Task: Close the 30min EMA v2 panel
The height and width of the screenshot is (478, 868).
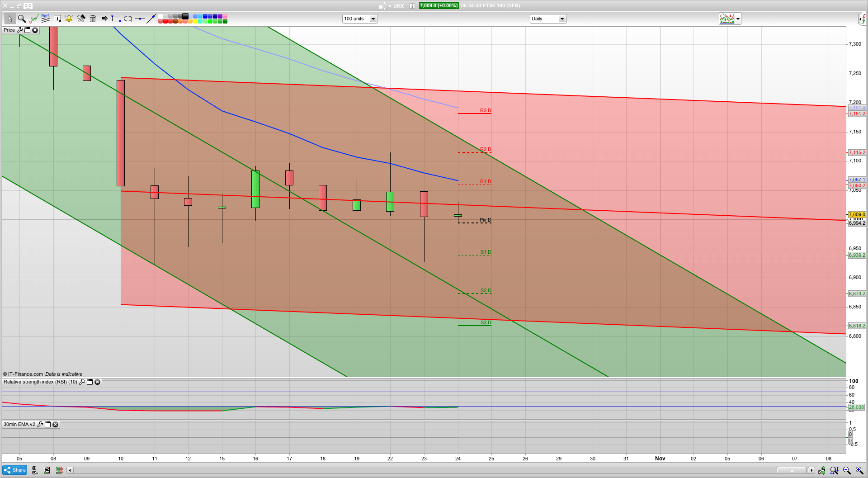Action: [x=55, y=424]
